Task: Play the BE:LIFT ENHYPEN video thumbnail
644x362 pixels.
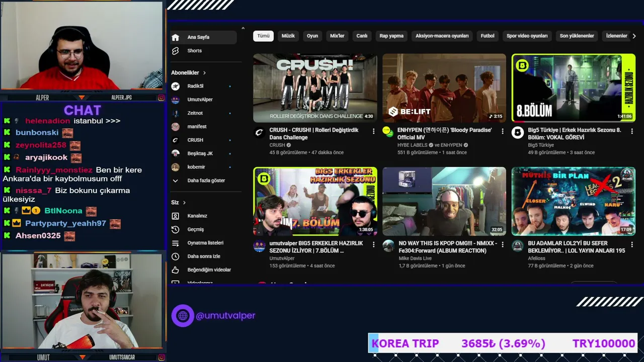Action: [x=444, y=88]
